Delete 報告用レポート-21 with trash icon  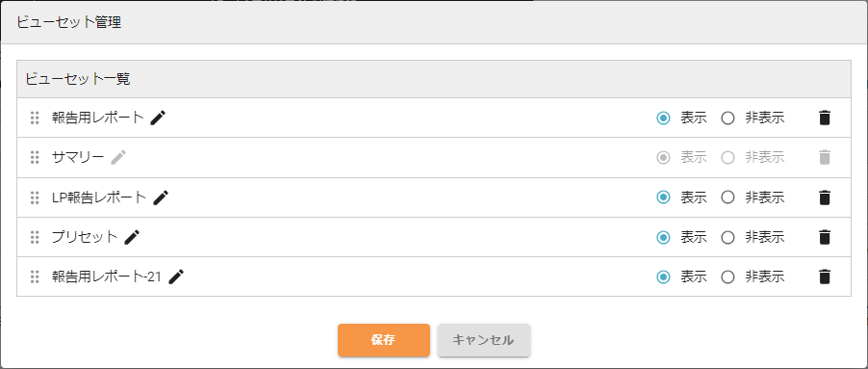click(x=825, y=277)
